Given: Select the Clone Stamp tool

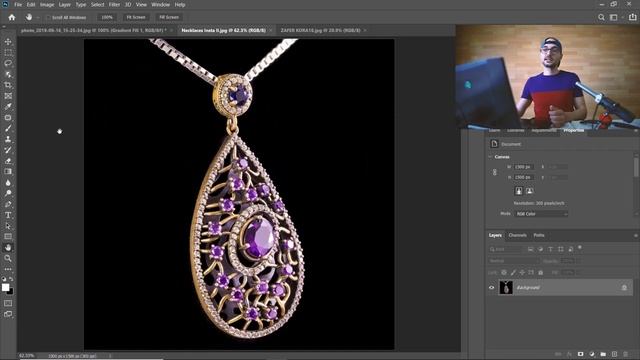Looking at the screenshot, I should pyautogui.click(x=8, y=139).
